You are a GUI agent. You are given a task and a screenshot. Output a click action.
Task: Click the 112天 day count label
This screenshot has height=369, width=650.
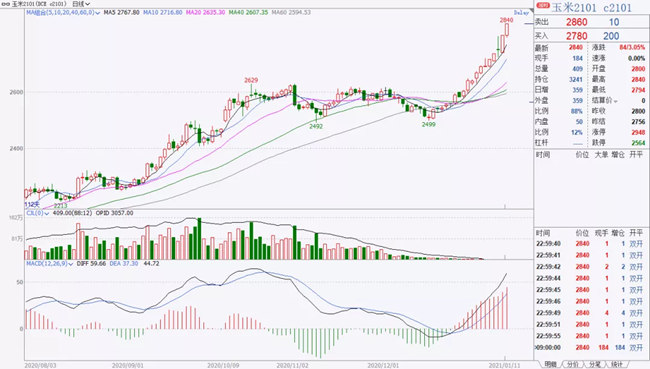(x=32, y=204)
